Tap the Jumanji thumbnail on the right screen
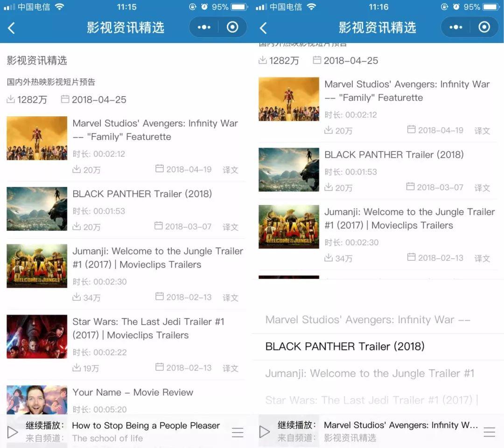Viewport: 504px width, 448px height. tap(289, 227)
